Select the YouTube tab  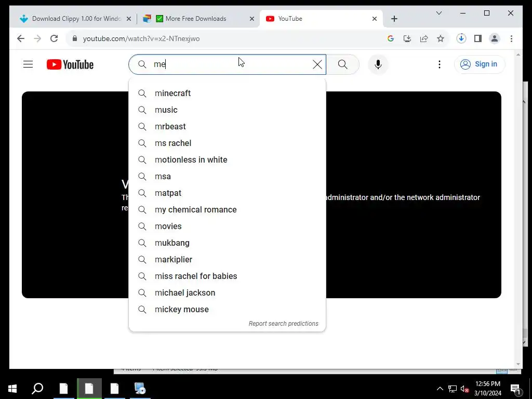pos(321,19)
